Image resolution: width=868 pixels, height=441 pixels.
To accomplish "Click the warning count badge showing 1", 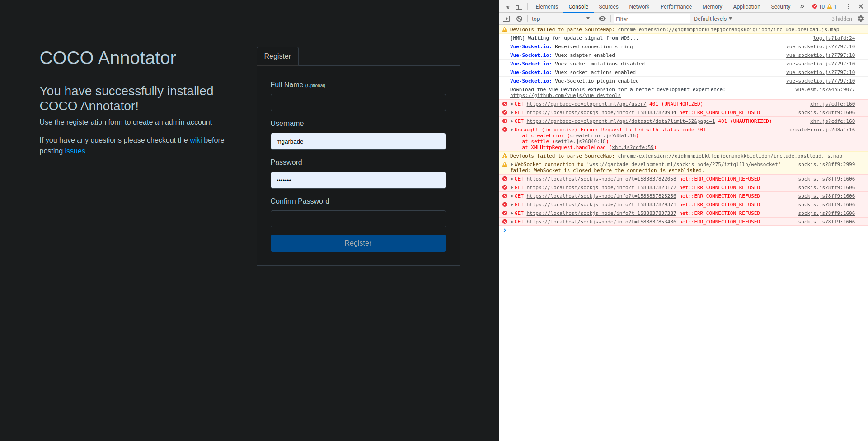I will pyautogui.click(x=832, y=6).
